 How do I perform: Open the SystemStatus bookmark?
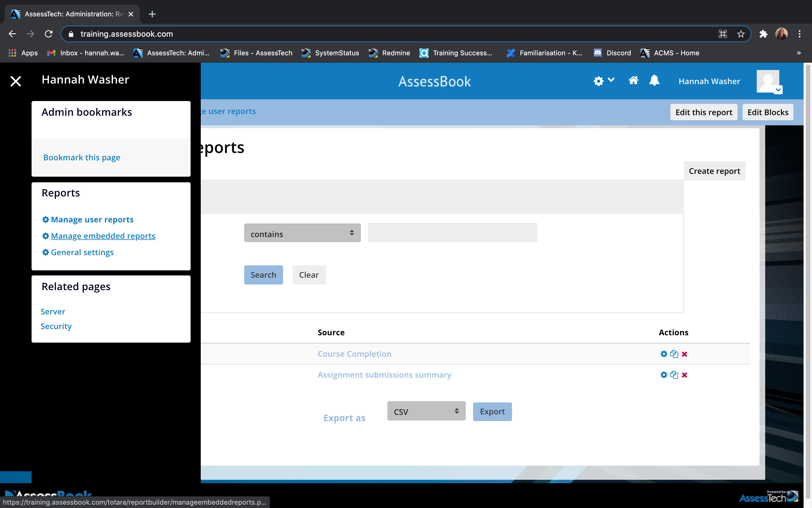point(330,53)
